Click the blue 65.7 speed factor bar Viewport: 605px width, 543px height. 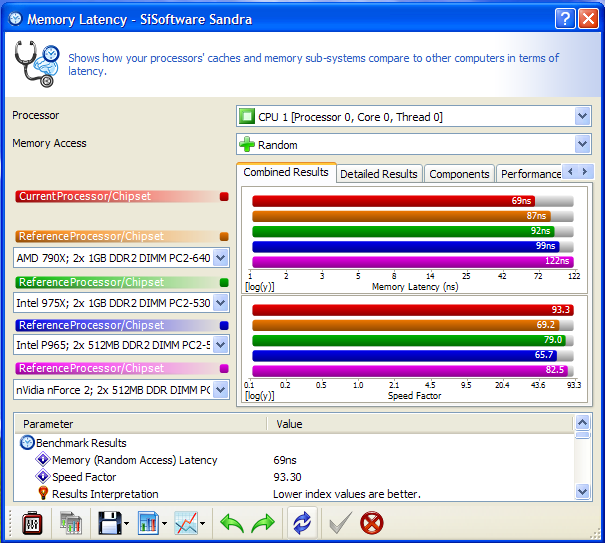coord(404,355)
